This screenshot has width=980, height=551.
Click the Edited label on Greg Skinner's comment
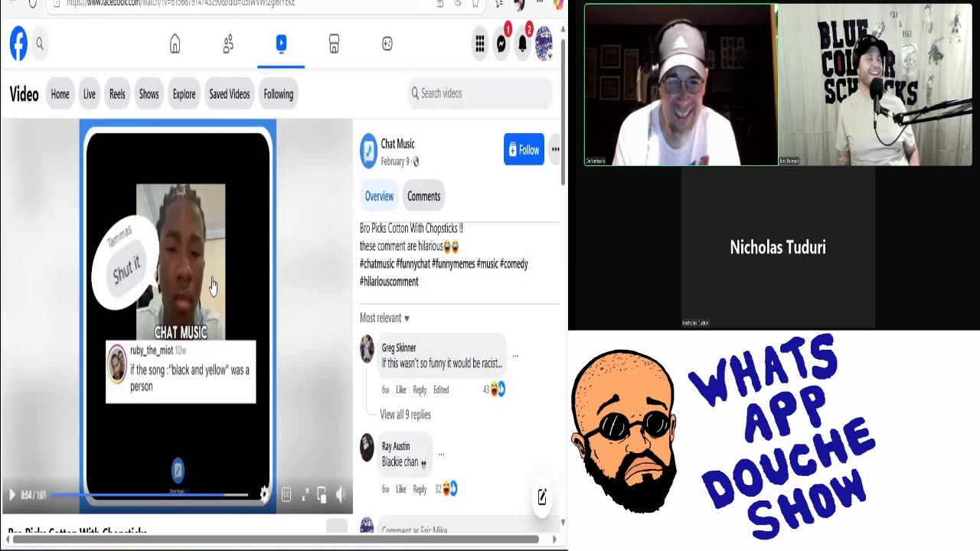click(x=441, y=390)
